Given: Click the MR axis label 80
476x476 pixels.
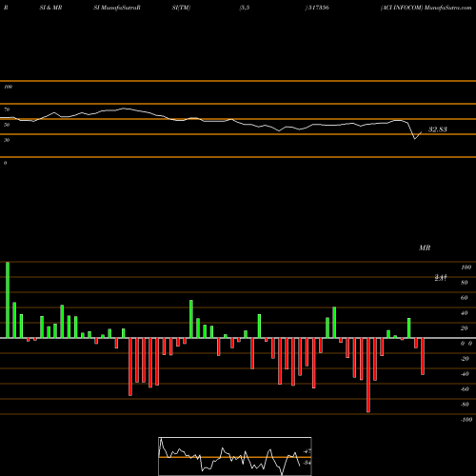Looking at the screenshot, I should click(465, 283).
